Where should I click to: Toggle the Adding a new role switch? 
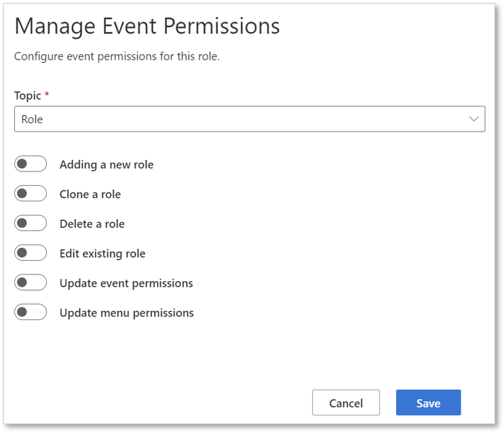pos(31,164)
